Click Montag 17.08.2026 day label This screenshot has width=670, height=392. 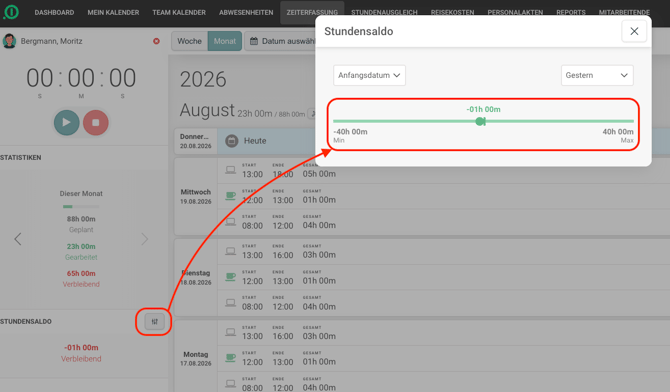pos(196,359)
